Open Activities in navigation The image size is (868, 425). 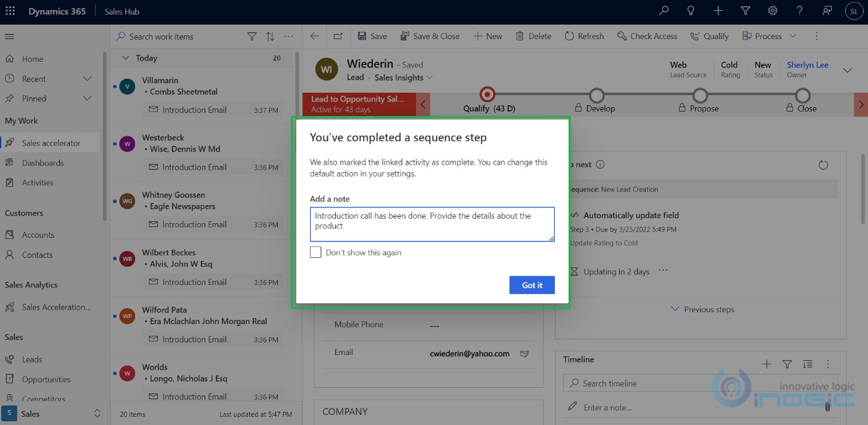point(38,182)
